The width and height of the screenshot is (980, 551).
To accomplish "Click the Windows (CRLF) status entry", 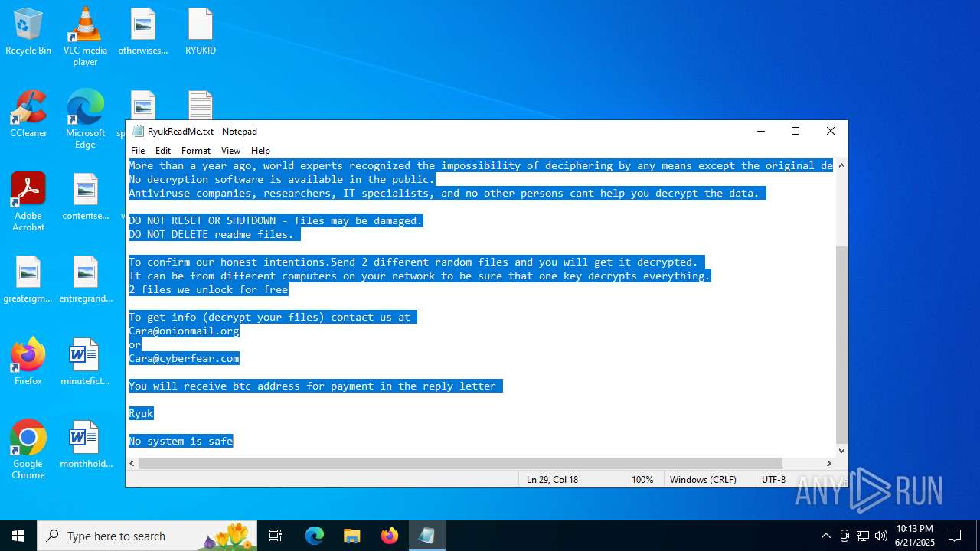I will (x=703, y=479).
